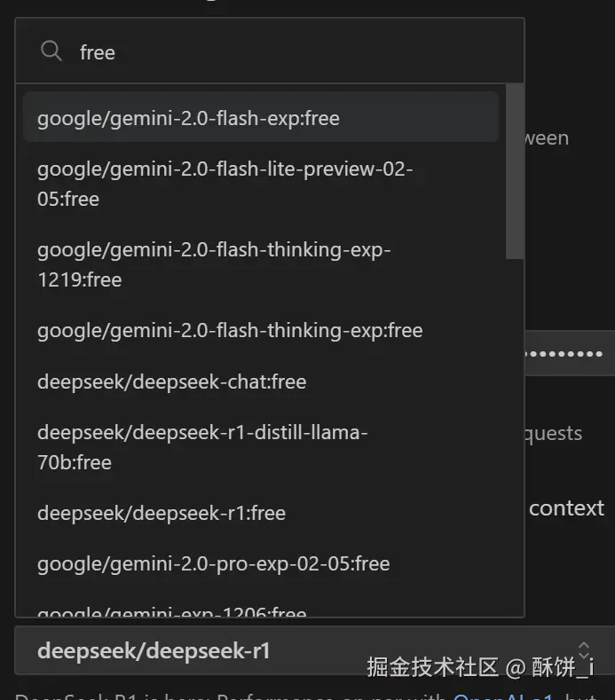
Task: Choose gemini-2.0-flash-lite-preview-02-05:free option
Action: click(225, 184)
